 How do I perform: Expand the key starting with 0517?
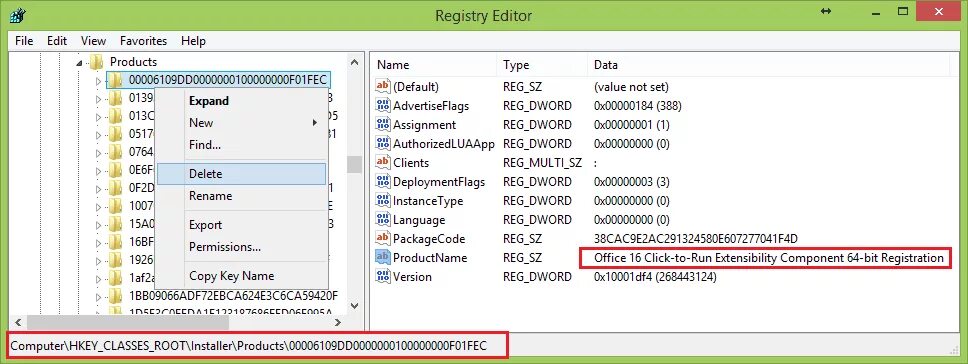point(98,134)
